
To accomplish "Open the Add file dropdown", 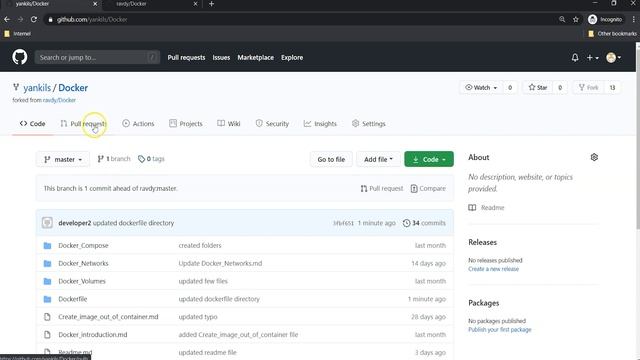I will click(378, 159).
